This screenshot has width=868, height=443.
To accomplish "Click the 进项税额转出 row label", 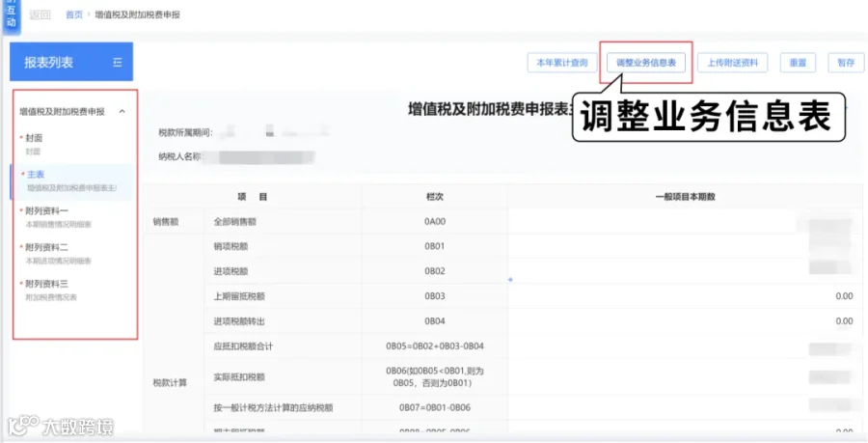I will [239, 321].
